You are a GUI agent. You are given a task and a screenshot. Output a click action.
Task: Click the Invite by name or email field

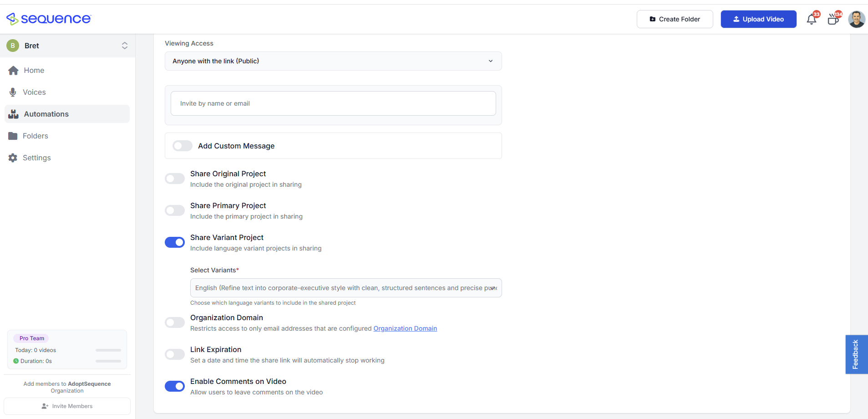(333, 103)
